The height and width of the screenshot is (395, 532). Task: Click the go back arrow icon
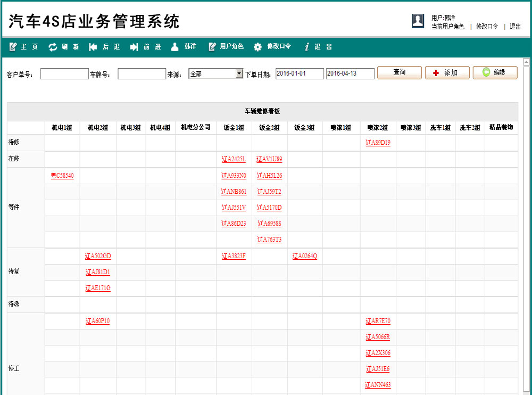[x=93, y=47]
